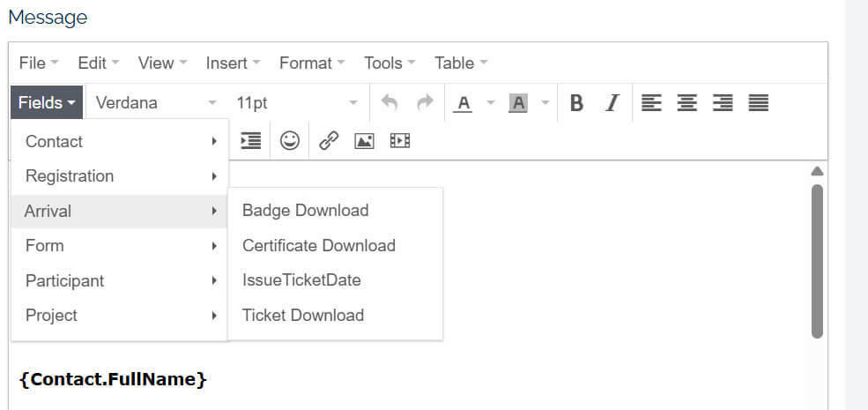The height and width of the screenshot is (410, 868).
Task: Choose Ticket Download field
Action: pos(335,316)
